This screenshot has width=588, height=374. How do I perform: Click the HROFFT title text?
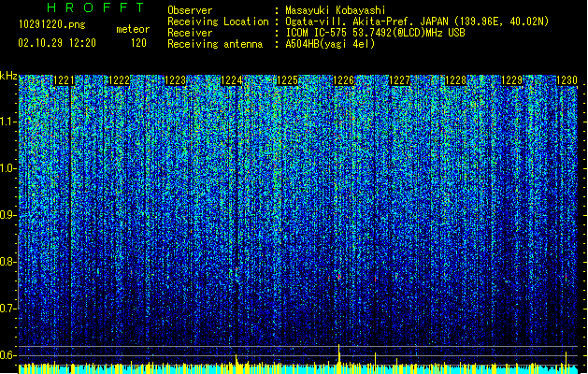[96, 7]
